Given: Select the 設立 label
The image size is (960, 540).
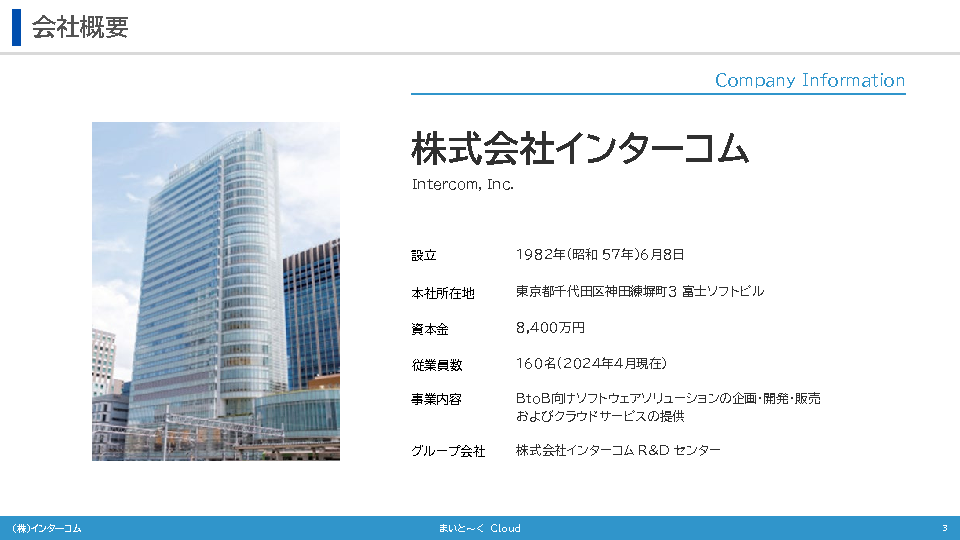Looking at the screenshot, I should tap(424, 255).
